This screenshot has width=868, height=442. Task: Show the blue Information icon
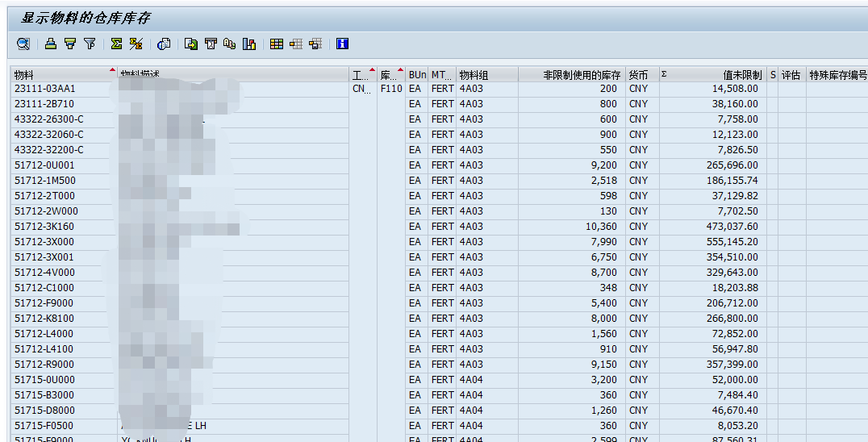(x=343, y=44)
